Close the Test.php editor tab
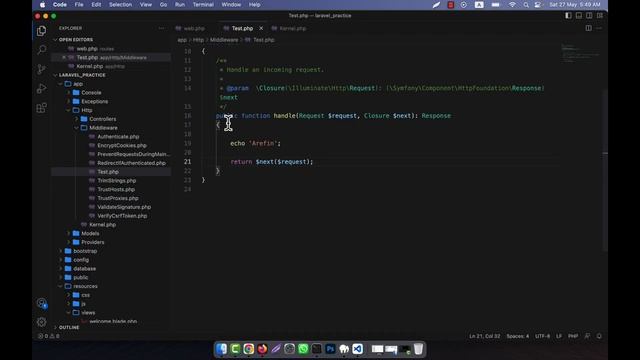 click(x=261, y=28)
